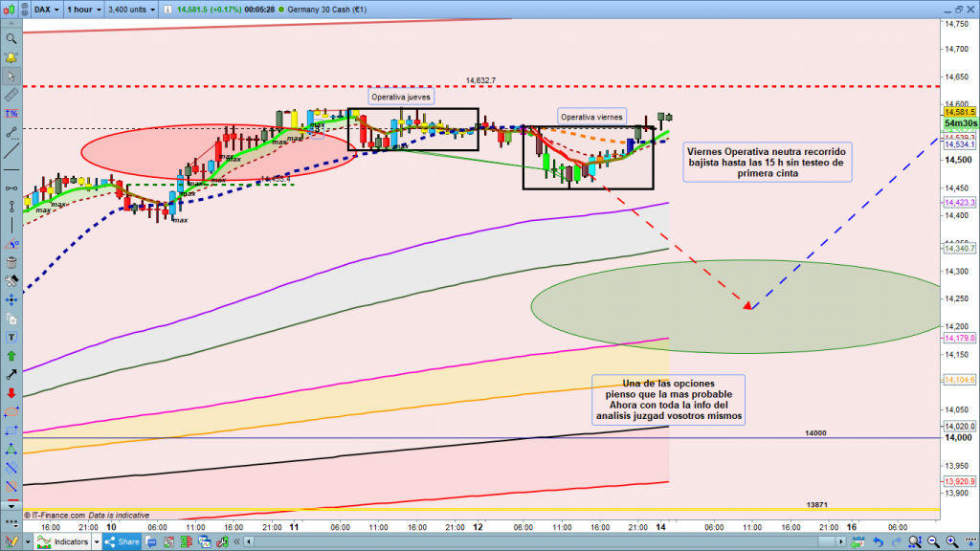Select the magnifier zoom tool in left toolbar

(11, 39)
